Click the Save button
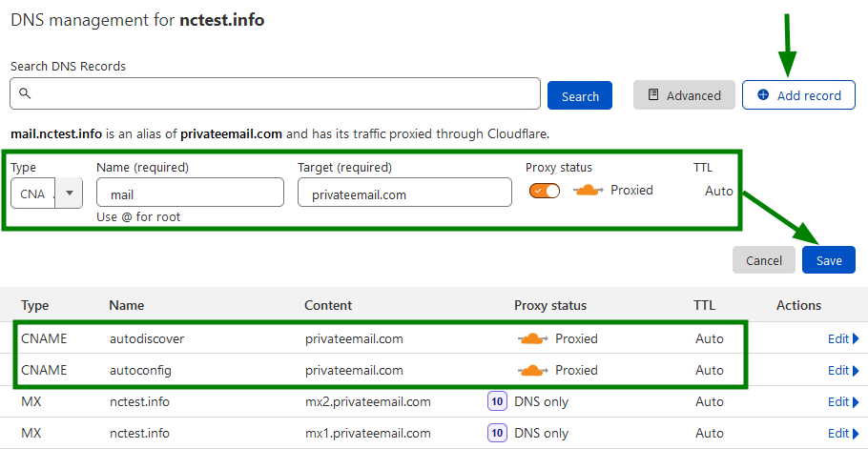The height and width of the screenshot is (449, 868). pyautogui.click(x=829, y=260)
